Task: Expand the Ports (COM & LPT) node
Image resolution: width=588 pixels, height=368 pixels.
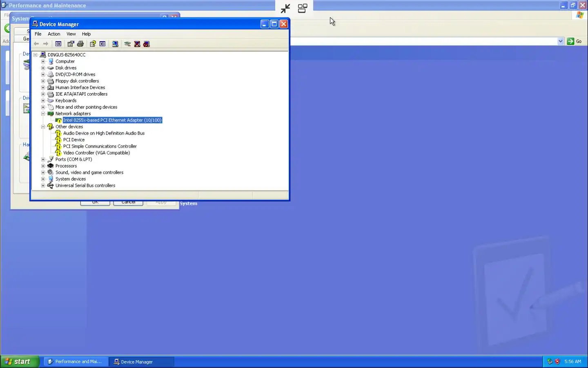Action: [43, 159]
